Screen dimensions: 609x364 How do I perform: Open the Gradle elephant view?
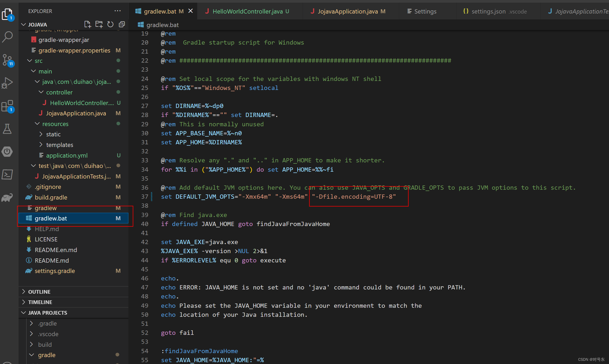click(x=7, y=197)
